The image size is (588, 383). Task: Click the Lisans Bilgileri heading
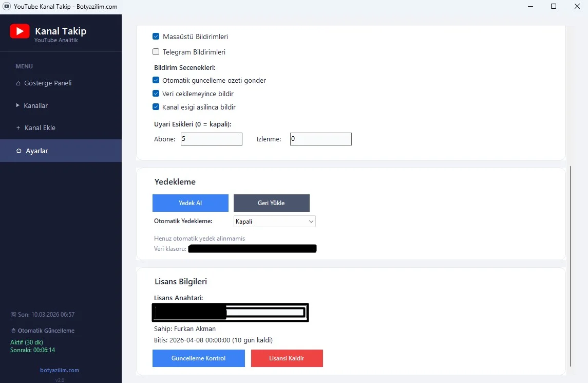pos(181,282)
